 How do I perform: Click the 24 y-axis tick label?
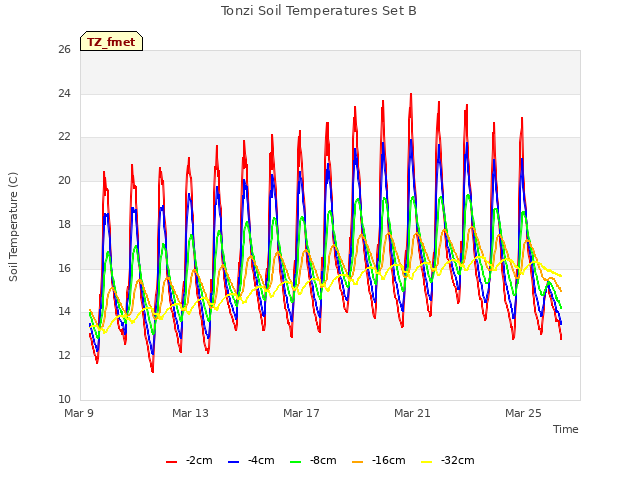point(64,93)
